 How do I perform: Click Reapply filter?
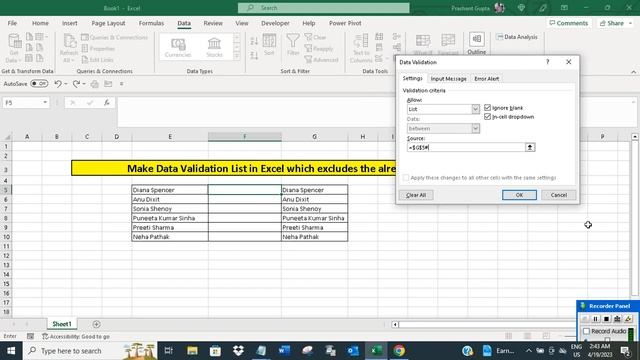coord(319,49)
